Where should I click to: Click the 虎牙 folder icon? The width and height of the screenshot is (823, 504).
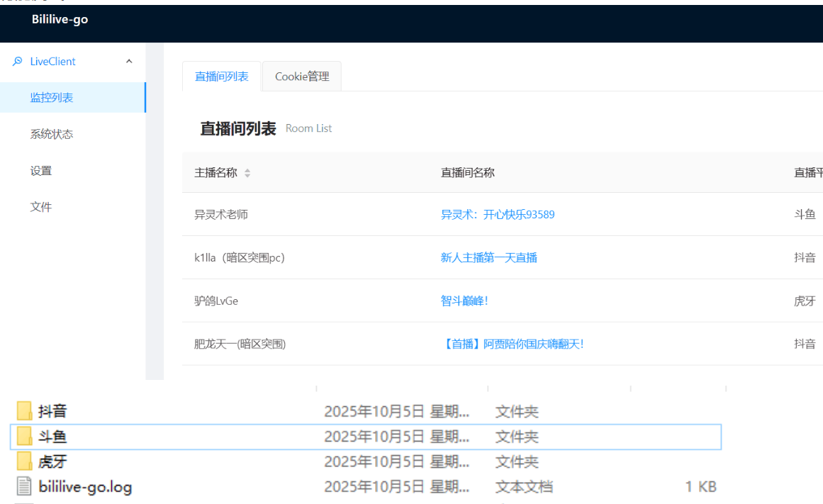click(25, 462)
